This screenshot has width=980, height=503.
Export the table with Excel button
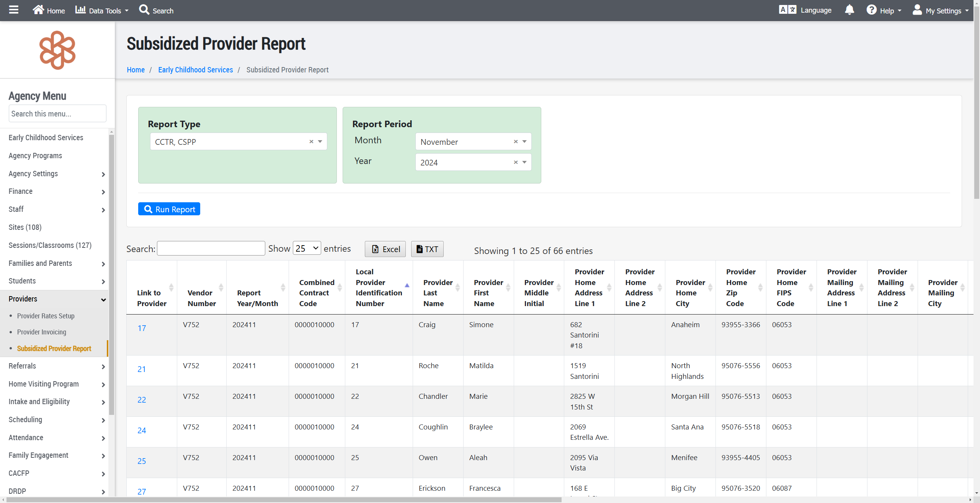[385, 249]
